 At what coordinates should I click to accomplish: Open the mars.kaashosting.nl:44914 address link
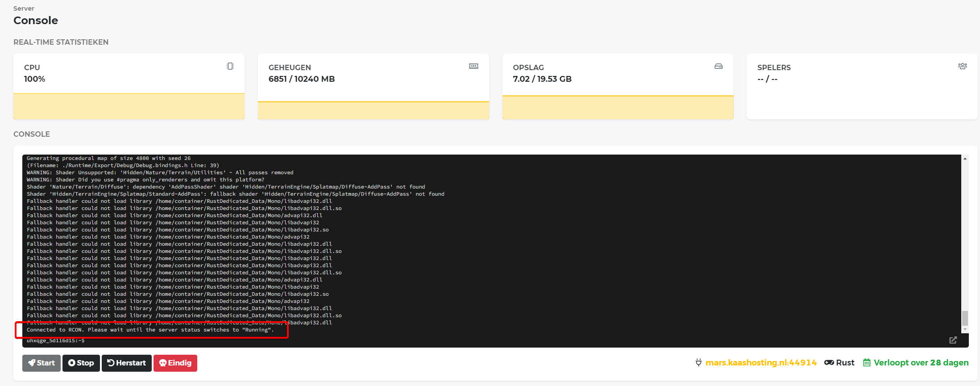tap(761, 362)
